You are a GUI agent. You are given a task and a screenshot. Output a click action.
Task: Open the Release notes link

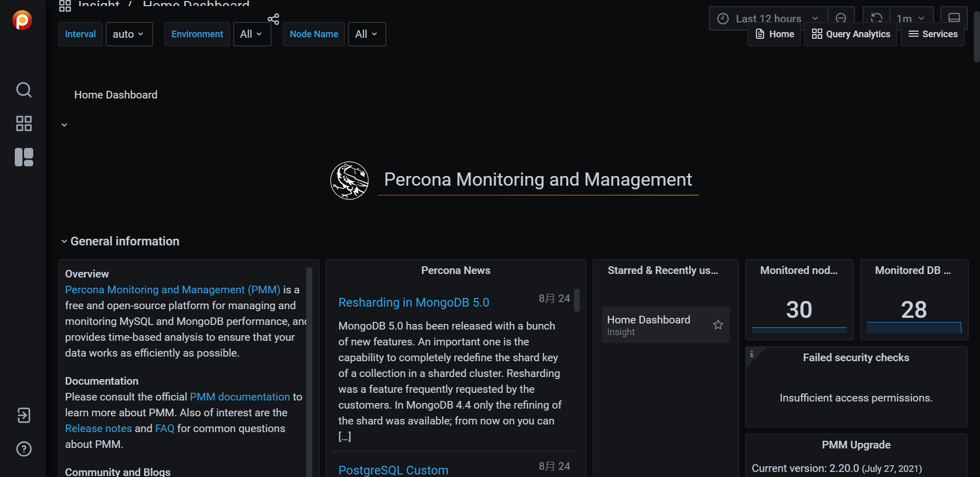coord(99,429)
